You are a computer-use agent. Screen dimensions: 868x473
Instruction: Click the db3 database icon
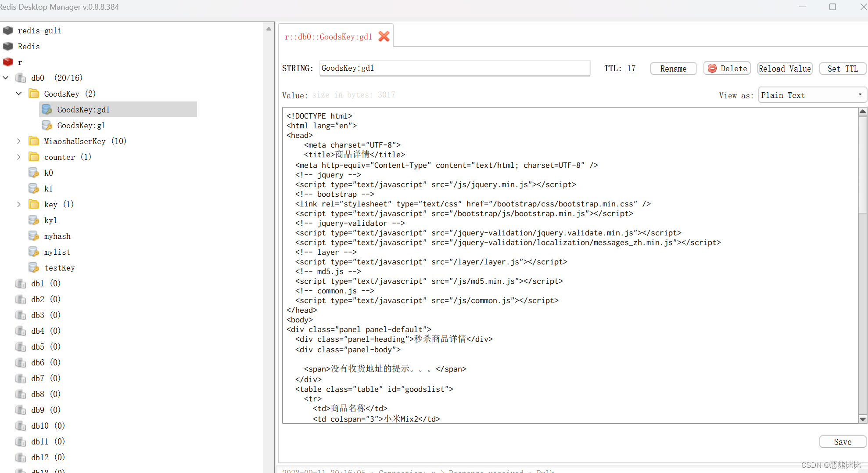pyautogui.click(x=21, y=315)
